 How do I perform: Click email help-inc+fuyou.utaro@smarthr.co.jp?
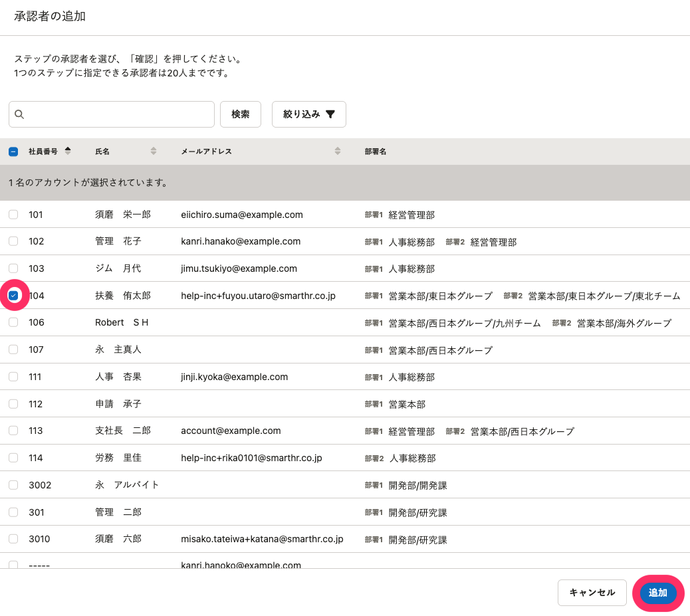coord(259,296)
